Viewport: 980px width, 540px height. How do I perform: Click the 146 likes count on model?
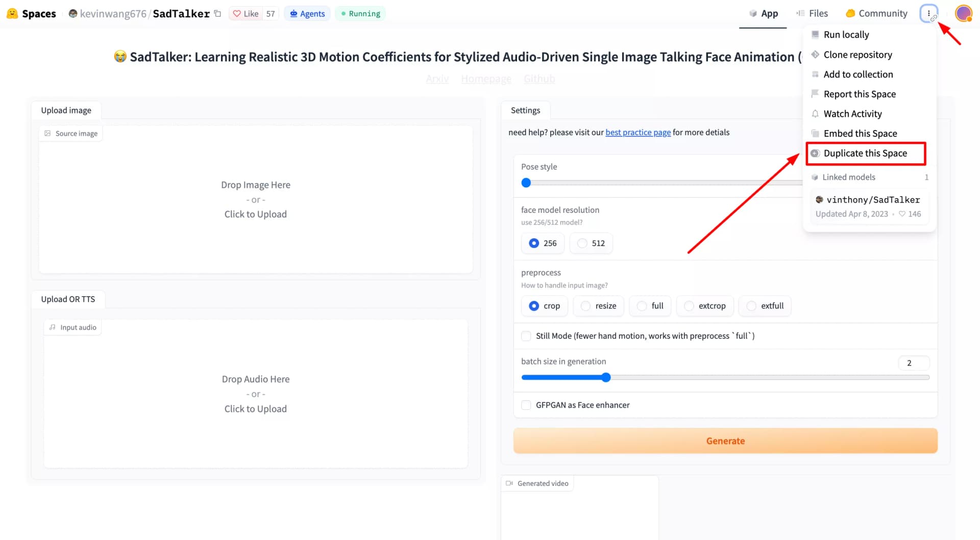tap(910, 214)
